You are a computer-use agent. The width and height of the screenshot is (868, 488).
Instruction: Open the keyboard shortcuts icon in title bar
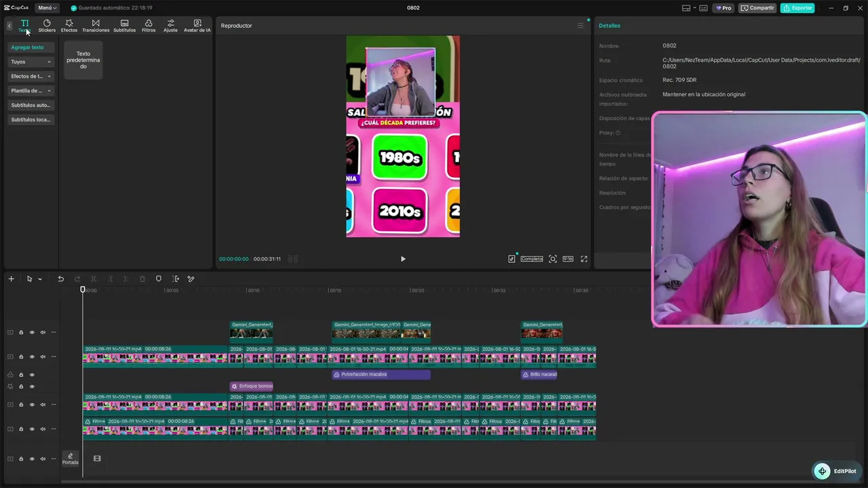(x=703, y=8)
